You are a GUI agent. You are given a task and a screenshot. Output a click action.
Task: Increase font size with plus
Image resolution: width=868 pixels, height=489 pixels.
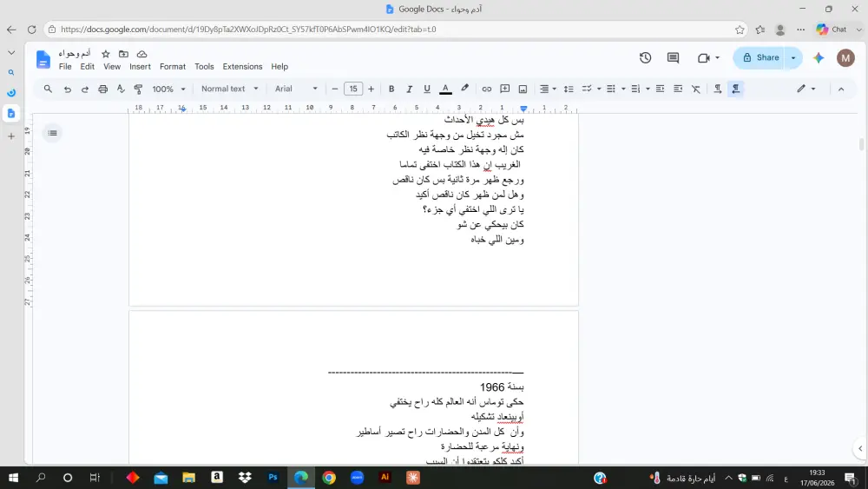coord(371,89)
